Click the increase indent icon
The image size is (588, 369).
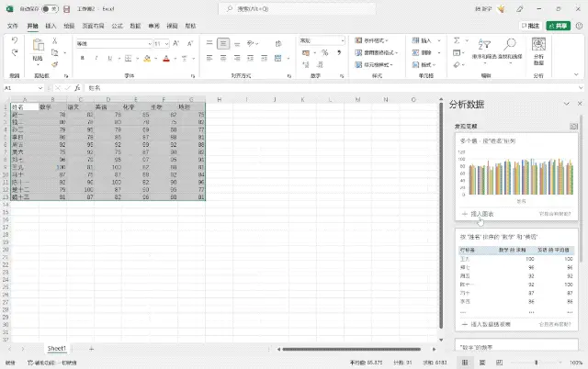[265, 58]
